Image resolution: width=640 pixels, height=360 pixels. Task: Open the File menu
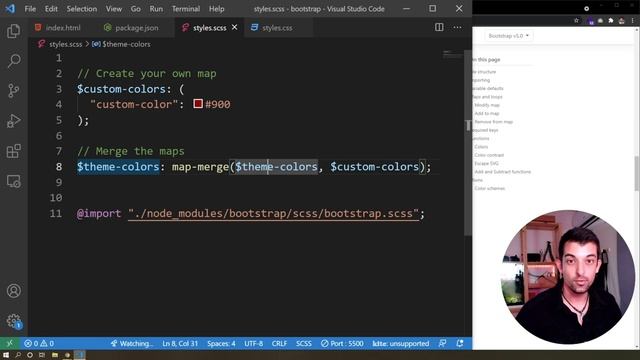coord(30,9)
